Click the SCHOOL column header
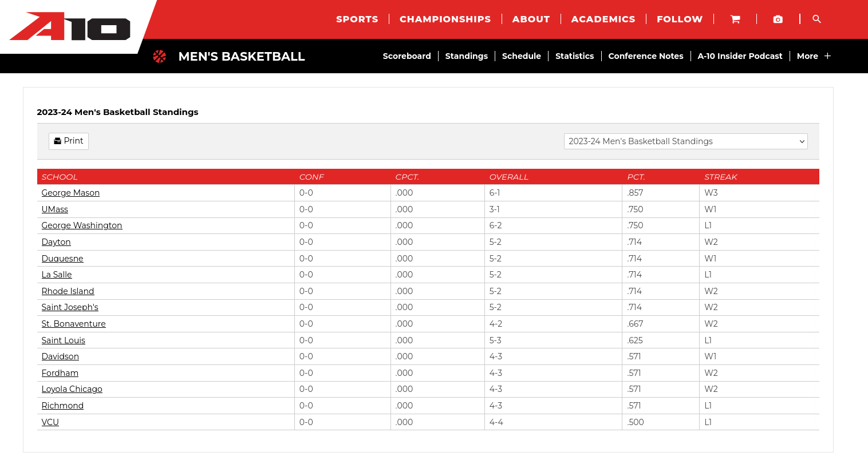The height and width of the screenshot is (456, 868). click(x=60, y=177)
